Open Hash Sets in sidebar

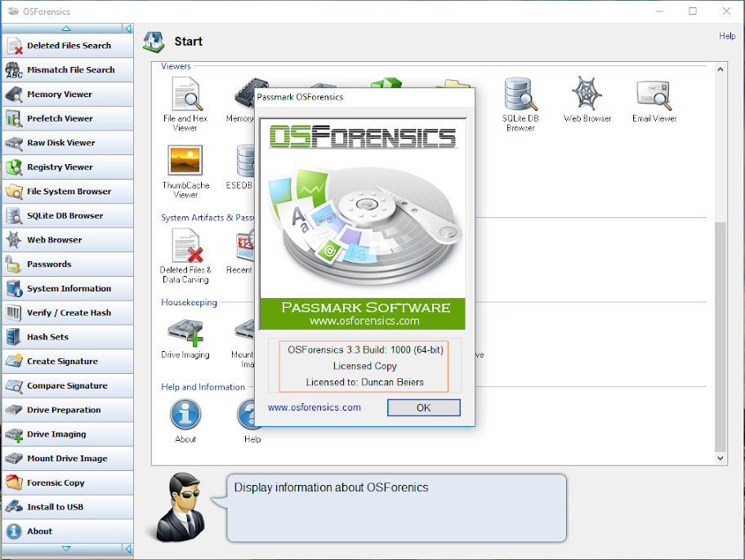point(67,337)
